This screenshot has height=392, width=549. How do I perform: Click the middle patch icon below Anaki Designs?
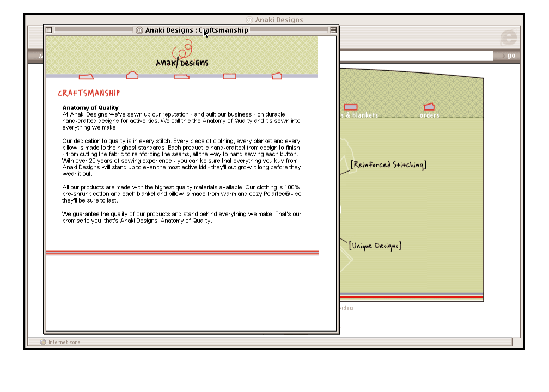[x=181, y=77]
